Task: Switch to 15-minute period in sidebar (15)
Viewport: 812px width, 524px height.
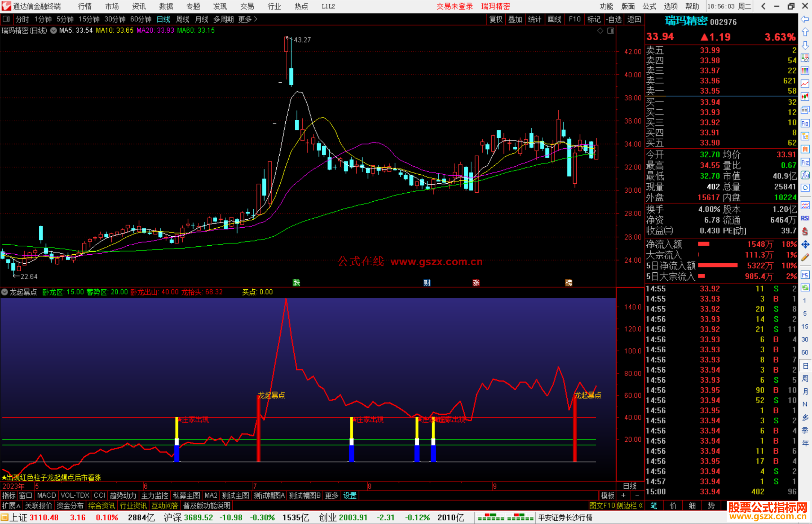Action: [x=804, y=326]
